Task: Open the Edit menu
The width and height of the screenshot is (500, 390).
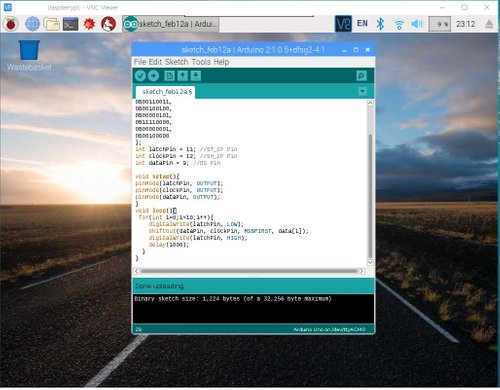Action: click(x=155, y=62)
